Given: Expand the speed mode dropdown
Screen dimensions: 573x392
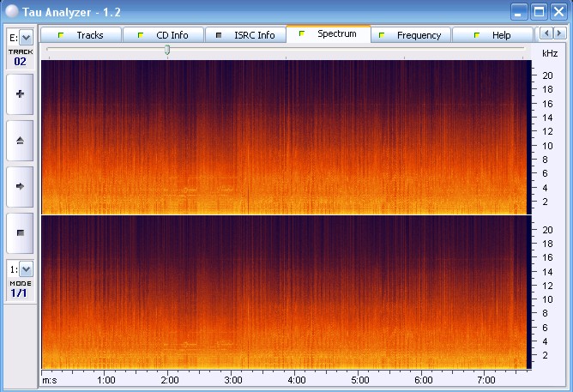Looking at the screenshot, I should [20, 269].
